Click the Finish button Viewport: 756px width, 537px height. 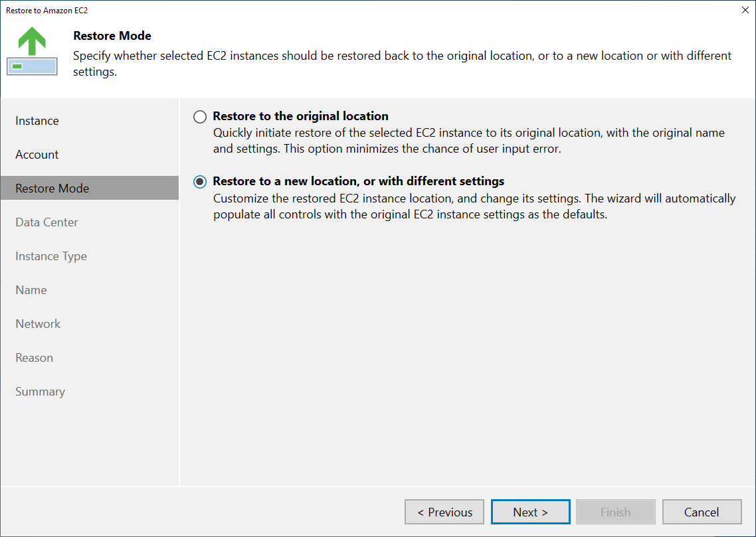616,512
